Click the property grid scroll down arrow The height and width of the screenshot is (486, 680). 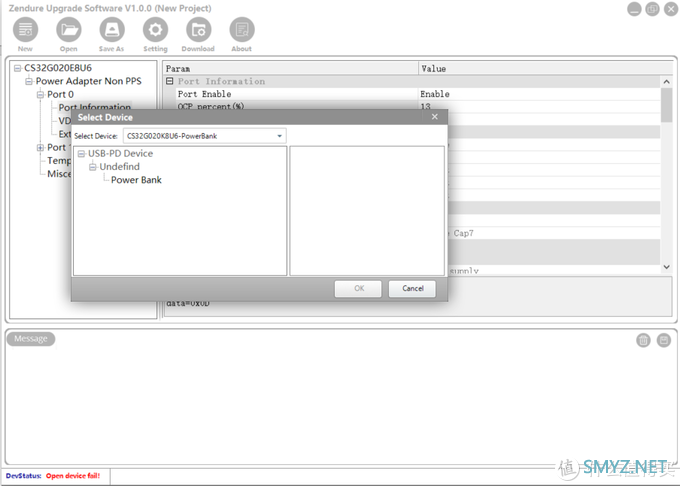pyautogui.click(x=667, y=267)
